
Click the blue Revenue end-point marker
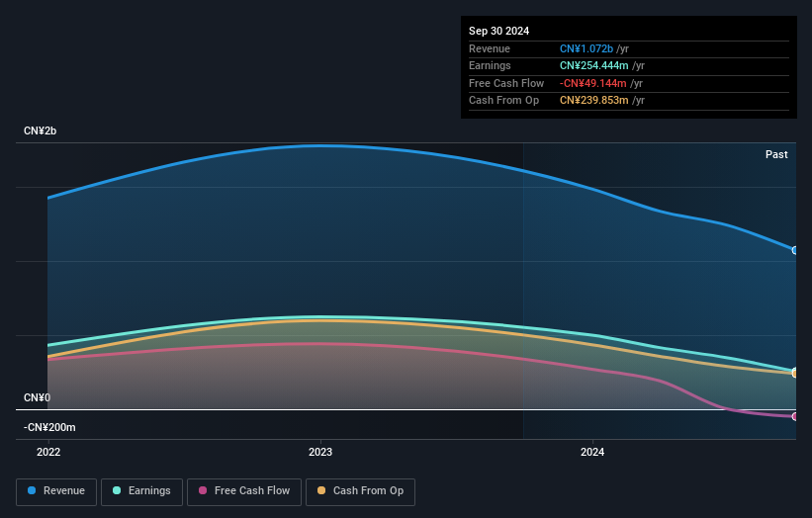[x=795, y=250]
